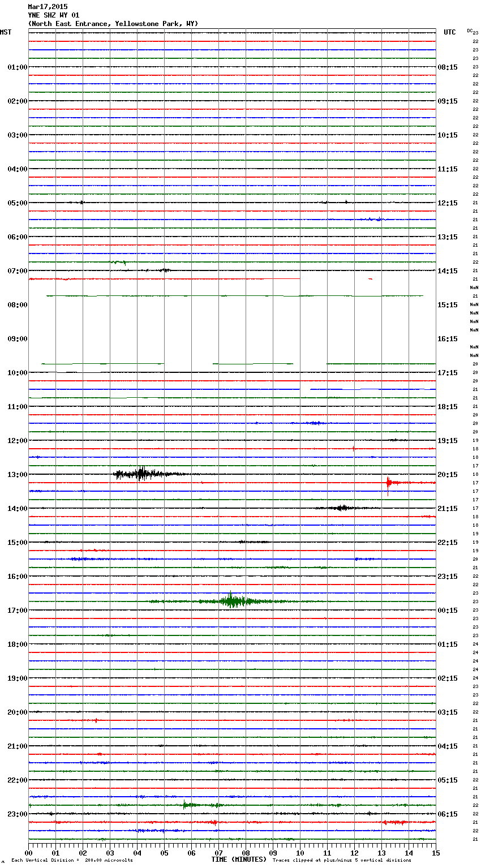The image size is (481, 868).
Task: Select the 06:00 MST time label
Action: click(18, 237)
